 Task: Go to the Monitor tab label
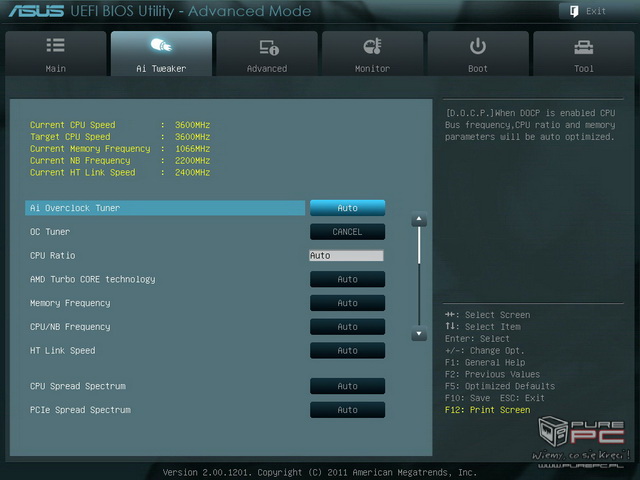point(372,69)
